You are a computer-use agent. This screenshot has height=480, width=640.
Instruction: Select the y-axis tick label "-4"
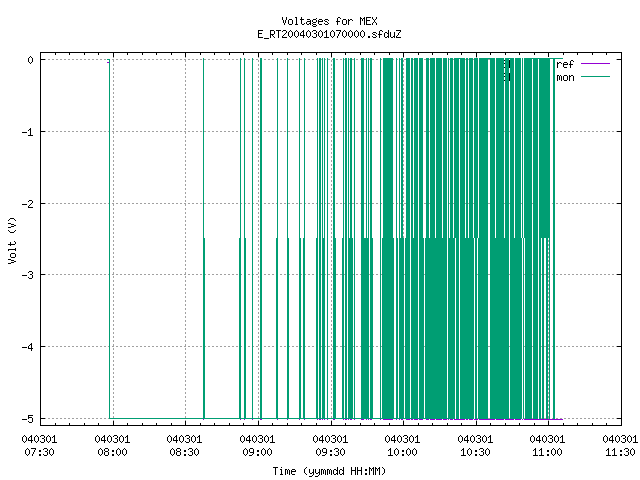(x=28, y=347)
